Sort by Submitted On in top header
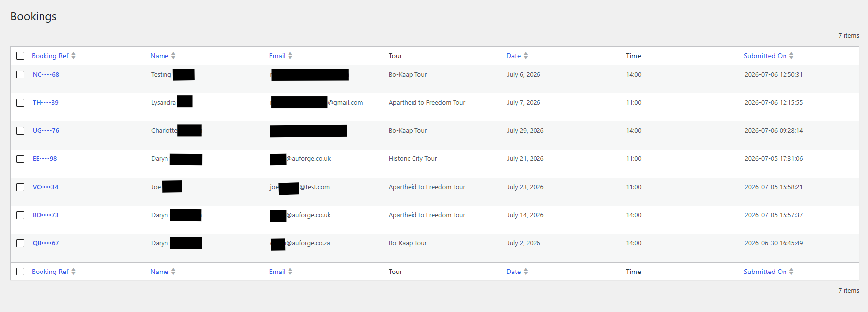Image resolution: width=868 pixels, height=312 pixels. point(765,56)
